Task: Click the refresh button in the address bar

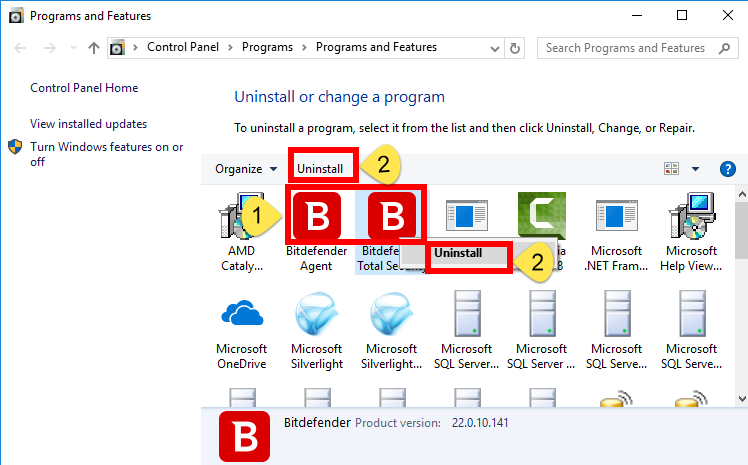Action: 515,48
